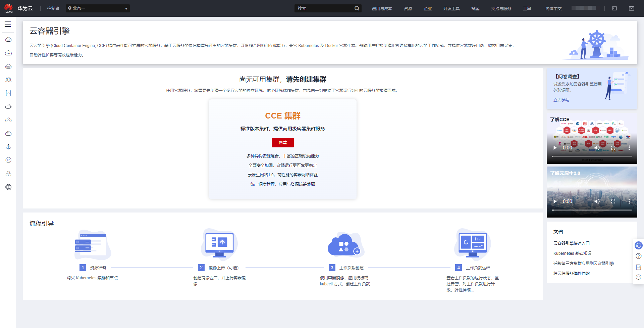The image size is (644, 328).
Task: Open the mail messages icon
Action: click(x=632, y=8)
